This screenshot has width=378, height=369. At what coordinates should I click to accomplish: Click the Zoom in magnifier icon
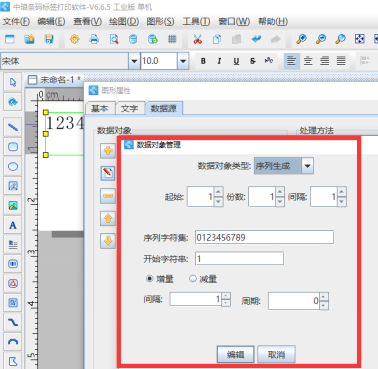[x=301, y=39]
